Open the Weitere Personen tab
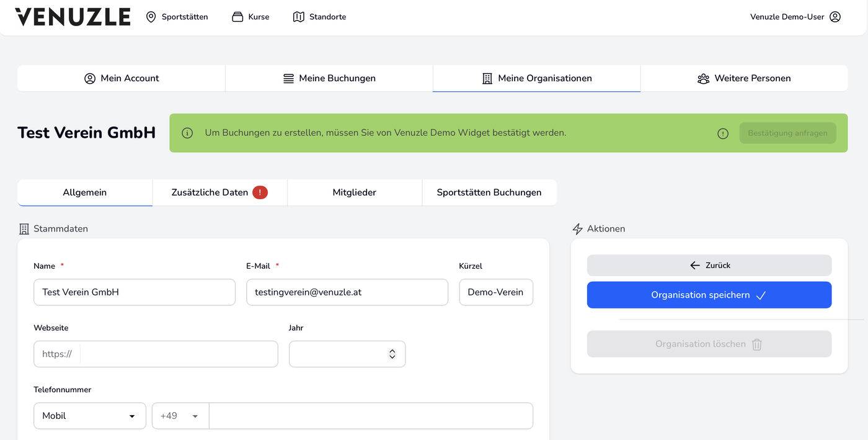Image resolution: width=868 pixels, height=440 pixels. click(x=744, y=78)
